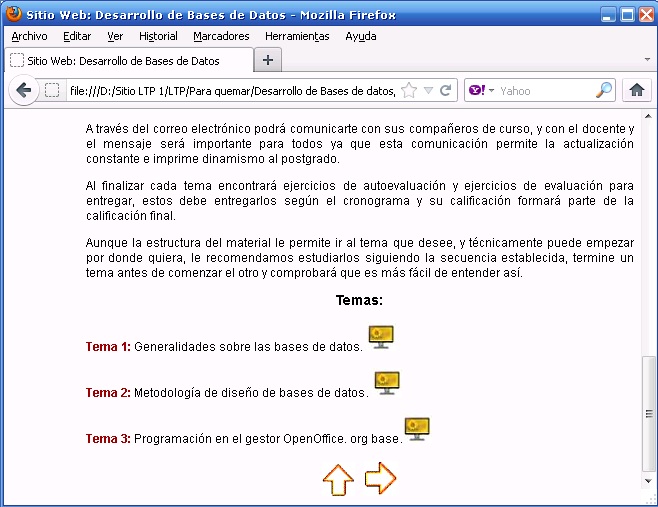Click the search magnifier icon
The height and width of the screenshot is (507, 658).
(604, 91)
